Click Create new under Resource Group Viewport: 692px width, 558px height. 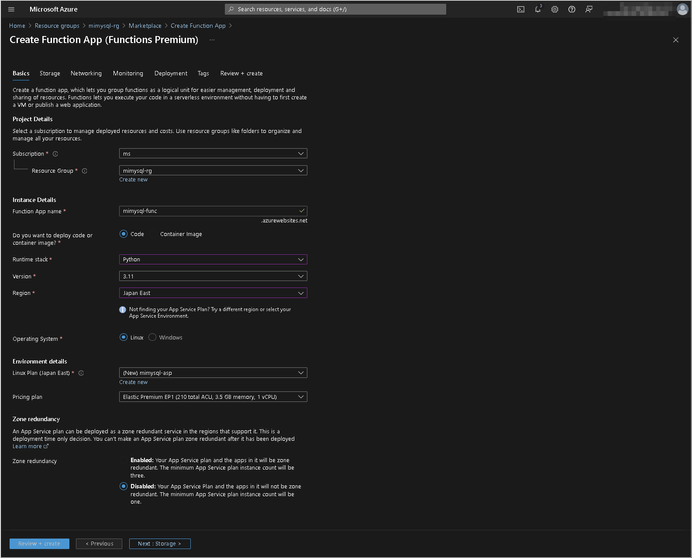tap(133, 180)
